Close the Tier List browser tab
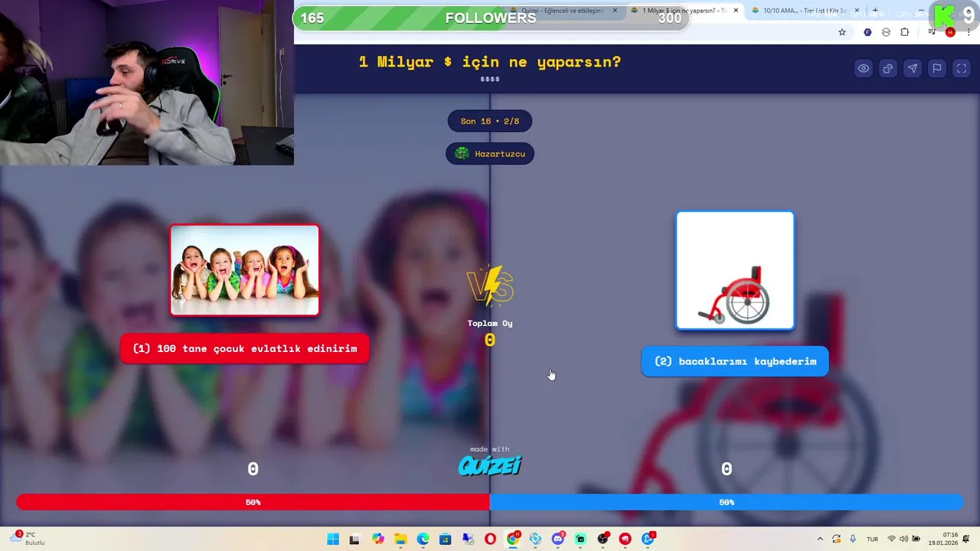The height and width of the screenshot is (551, 980). coord(857,11)
